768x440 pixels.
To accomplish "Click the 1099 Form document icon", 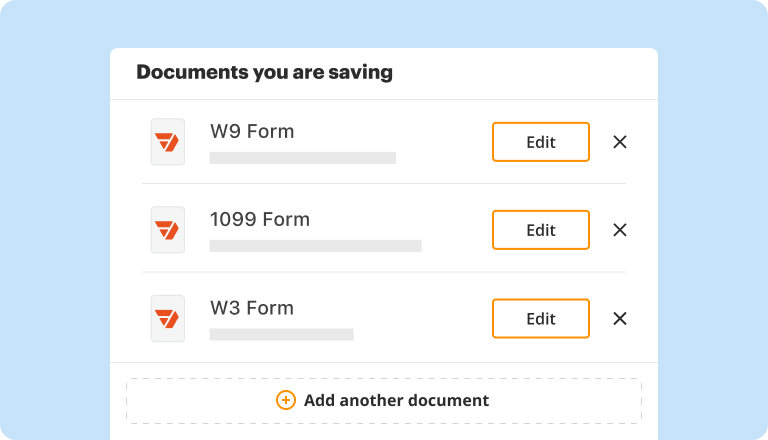I will [167, 230].
